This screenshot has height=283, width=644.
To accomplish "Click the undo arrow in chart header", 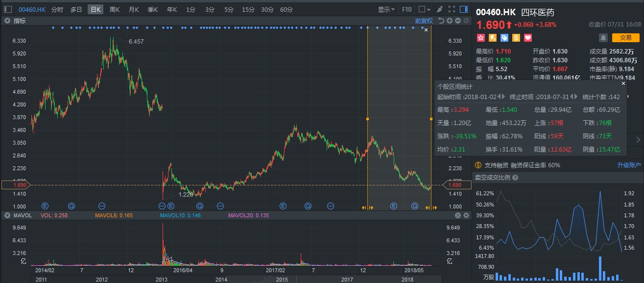I will pos(441,21).
